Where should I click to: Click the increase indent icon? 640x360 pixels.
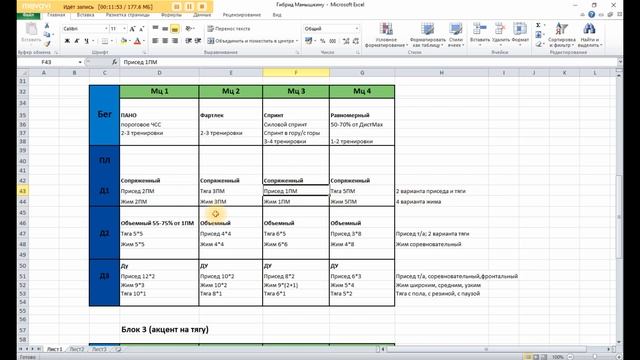click(x=198, y=41)
